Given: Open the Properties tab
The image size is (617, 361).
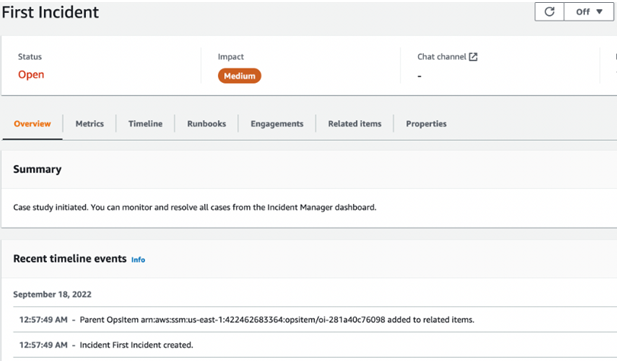Looking at the screenshot, I should click(x=426, y=124).
